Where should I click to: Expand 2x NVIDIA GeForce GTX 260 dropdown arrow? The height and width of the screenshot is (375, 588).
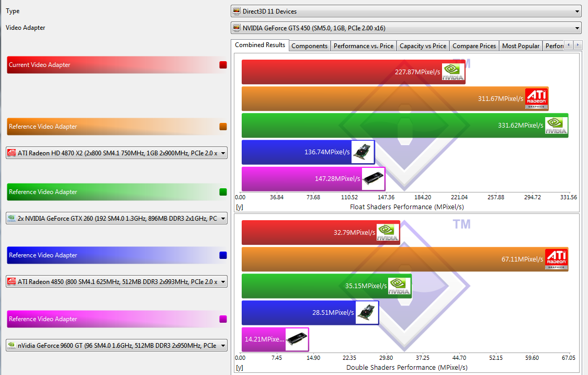coord(223,218)
